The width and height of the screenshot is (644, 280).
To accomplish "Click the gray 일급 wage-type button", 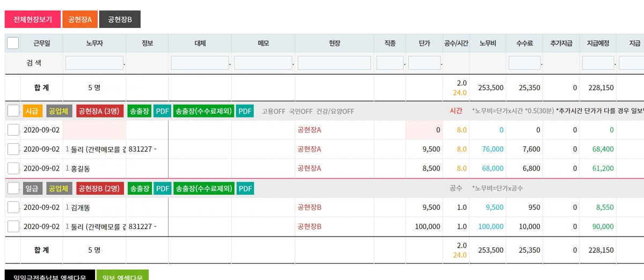I will point(32,188).
